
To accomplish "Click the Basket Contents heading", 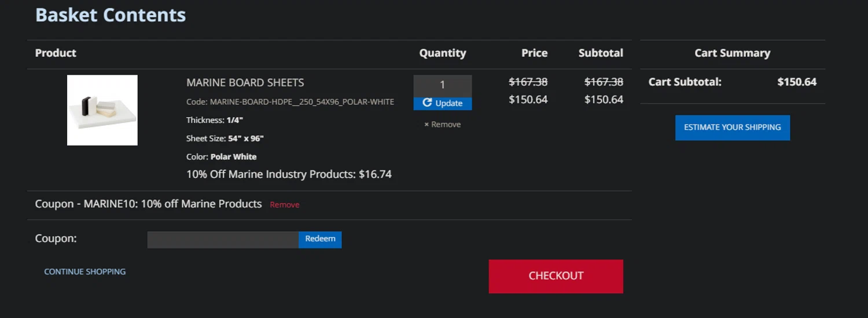I will (111, 14).
